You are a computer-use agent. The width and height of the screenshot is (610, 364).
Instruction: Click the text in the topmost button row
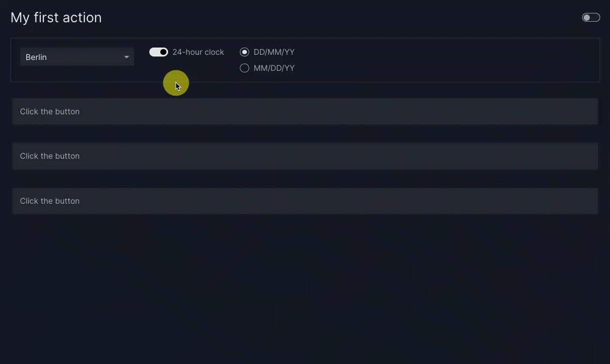click(50, 112)
